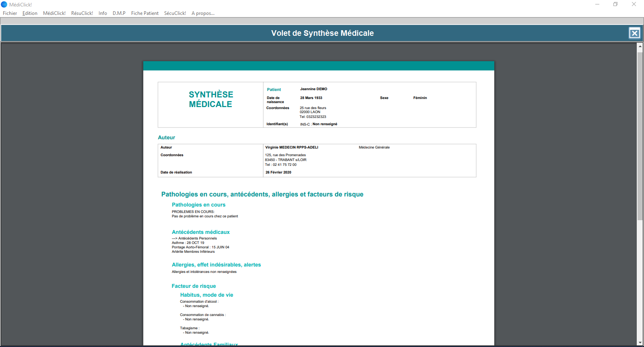Click the scrollbar down arrow
Screen dimensions: 644x347
click(x=640, y=343)
